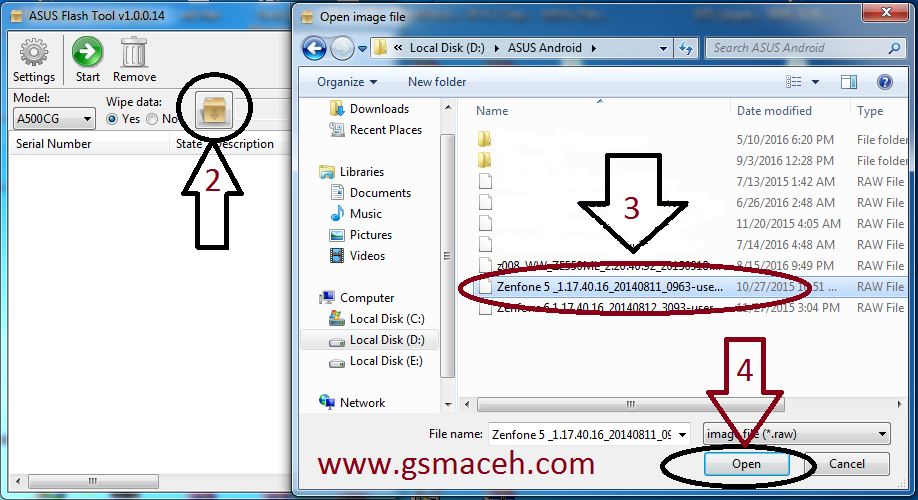Open the File name history dropdown arrow
The height and width of the screenshot is (500, 918).
683,434
